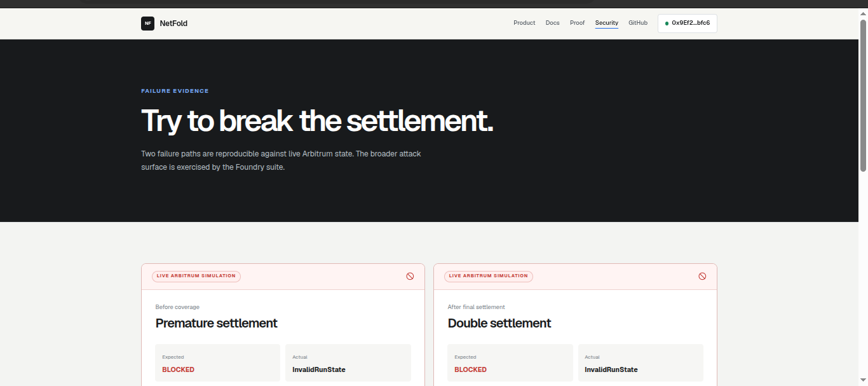The height and width of the screenshot is (386, 868).
Task: Click the vertical page scrollbar thumb
Action: pyautogui.click(x=863, y=95)
